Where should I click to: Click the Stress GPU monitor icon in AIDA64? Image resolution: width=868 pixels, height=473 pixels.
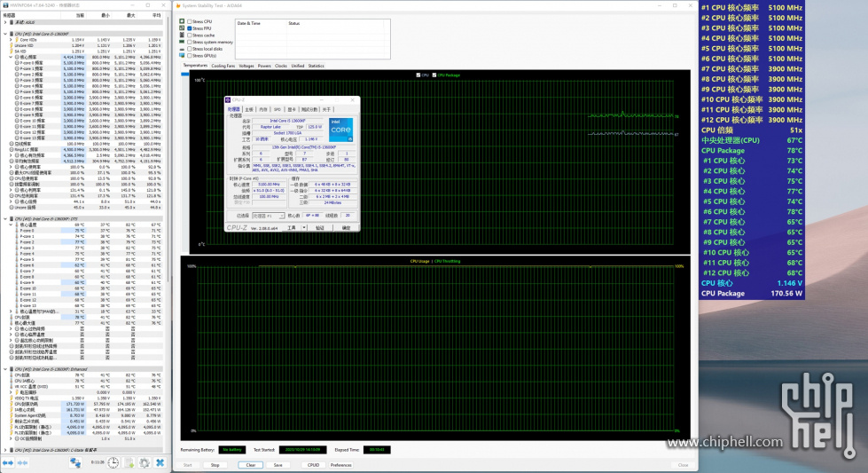click(182, 55)
